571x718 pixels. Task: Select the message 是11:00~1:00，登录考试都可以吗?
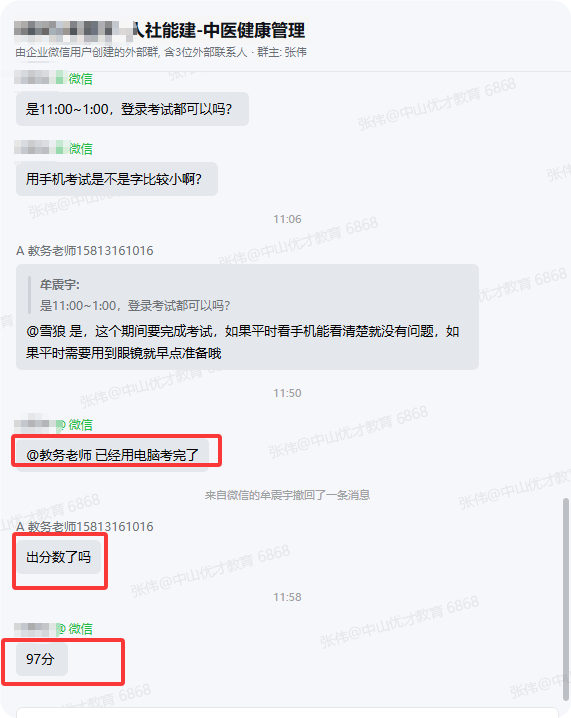pos(132,109)
